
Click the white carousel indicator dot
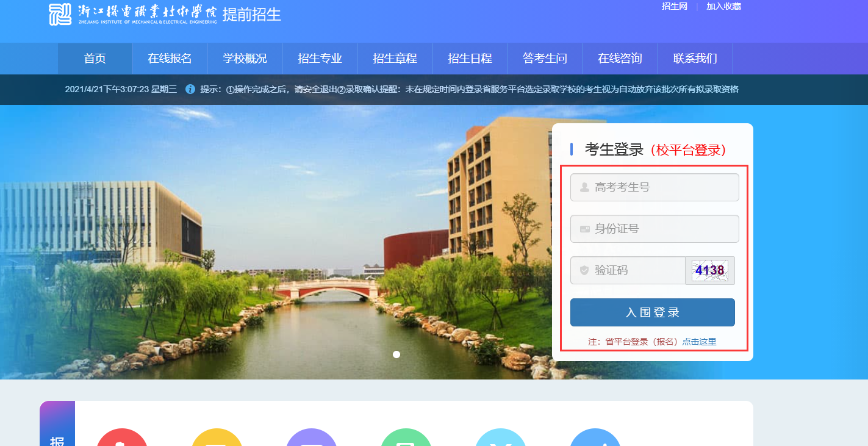click(x=396, y=354)
